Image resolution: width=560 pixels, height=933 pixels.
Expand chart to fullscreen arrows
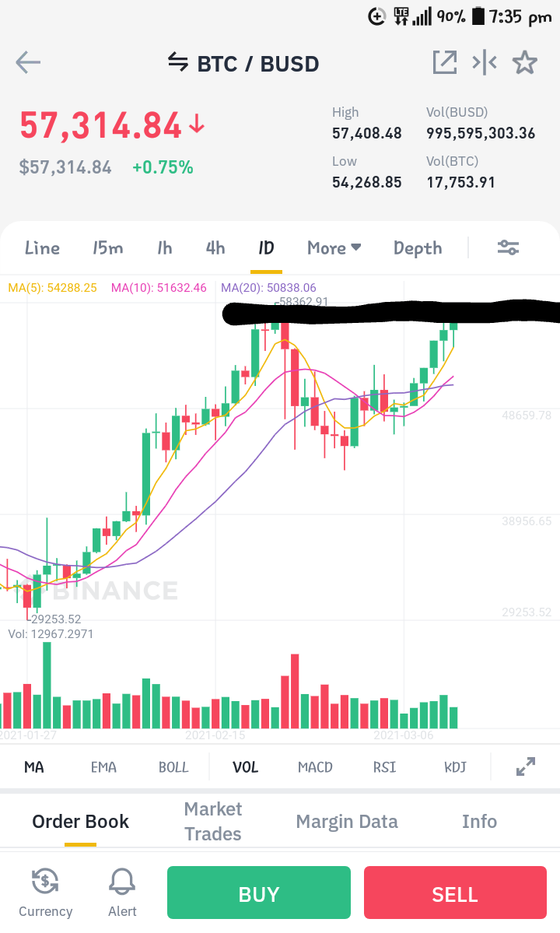[x=526, y=766]
